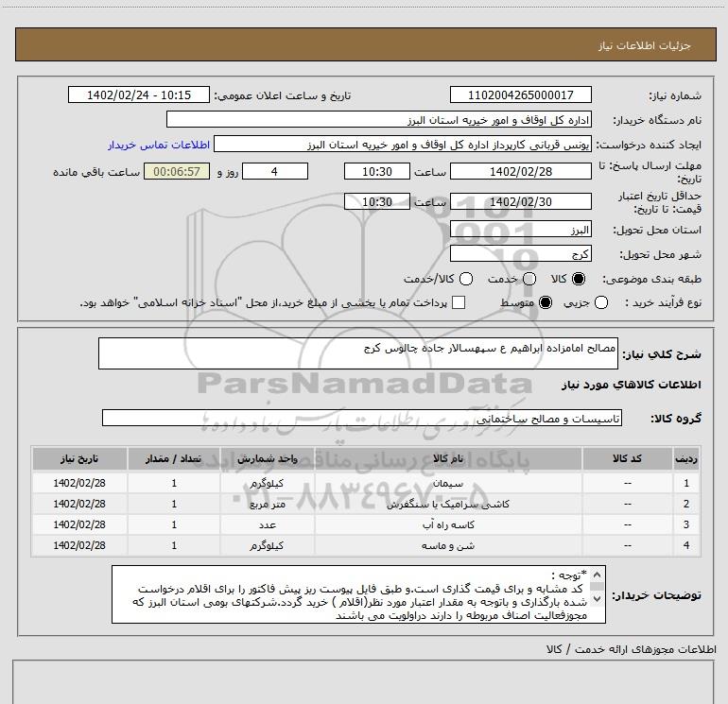Click need number field 1102004265000017

[520, 94]
